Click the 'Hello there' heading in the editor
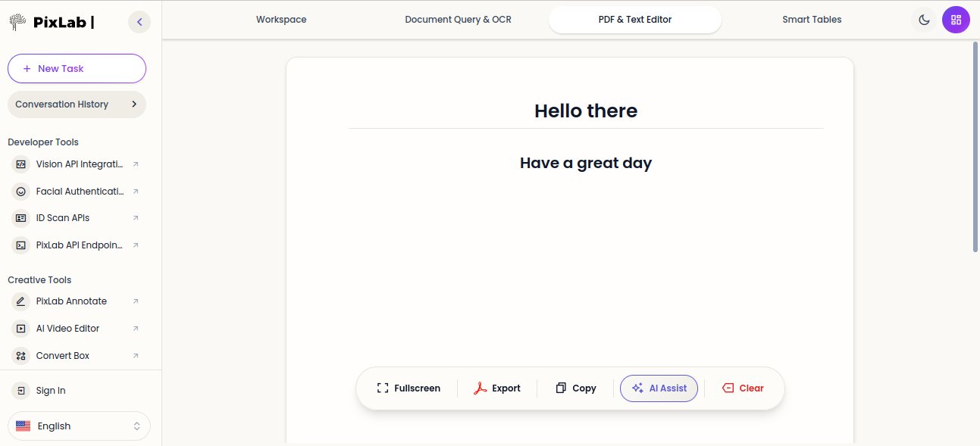 coord(586,111)
